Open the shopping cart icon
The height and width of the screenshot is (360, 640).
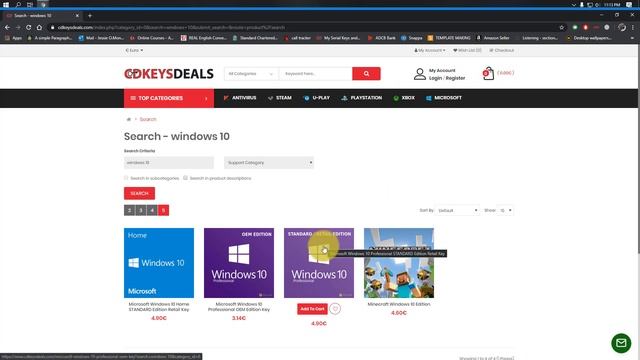(488, 73)
